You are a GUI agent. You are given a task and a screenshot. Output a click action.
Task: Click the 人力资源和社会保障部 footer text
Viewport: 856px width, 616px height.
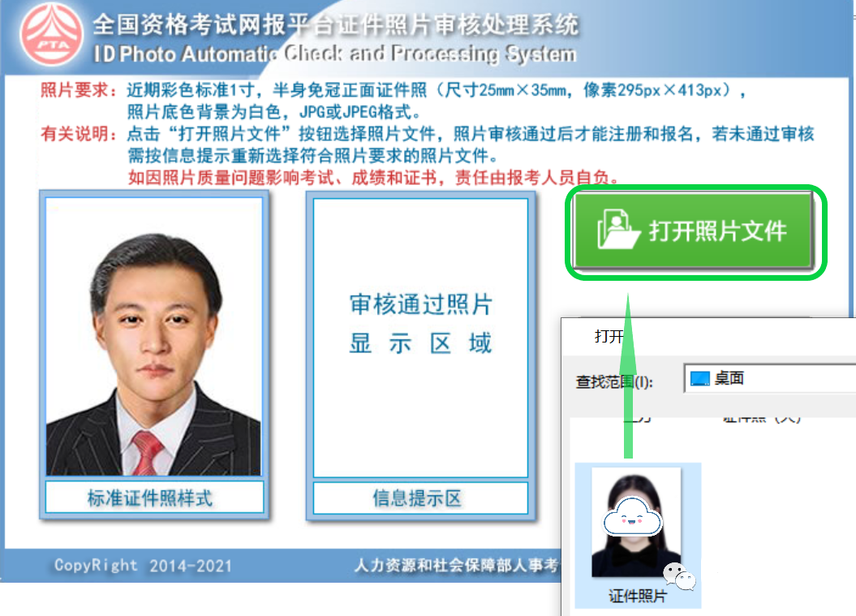[454, 566]
